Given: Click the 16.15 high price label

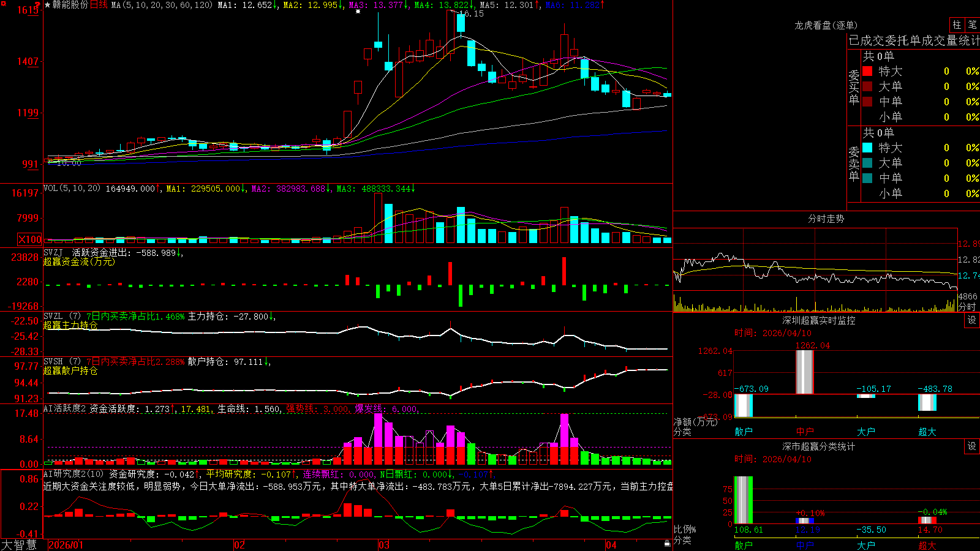Looking at the screenshot, I should click(x=472, y=13).
